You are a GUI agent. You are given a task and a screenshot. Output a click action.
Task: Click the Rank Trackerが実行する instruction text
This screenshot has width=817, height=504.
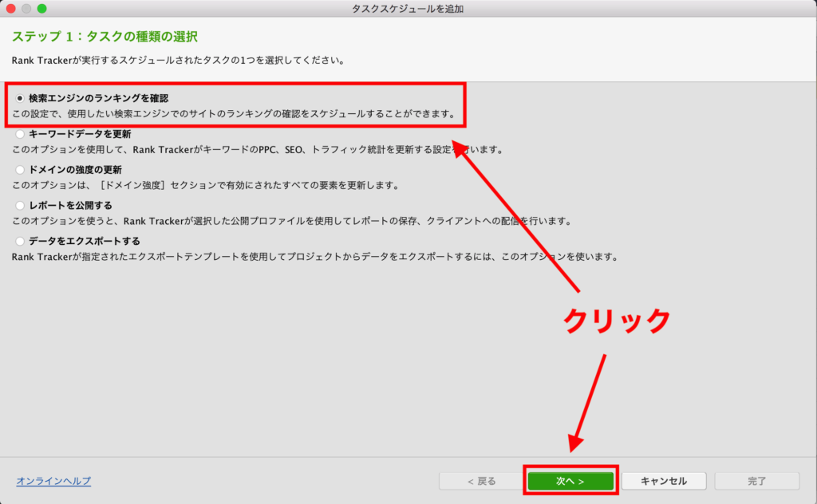(x=179, y=61)
